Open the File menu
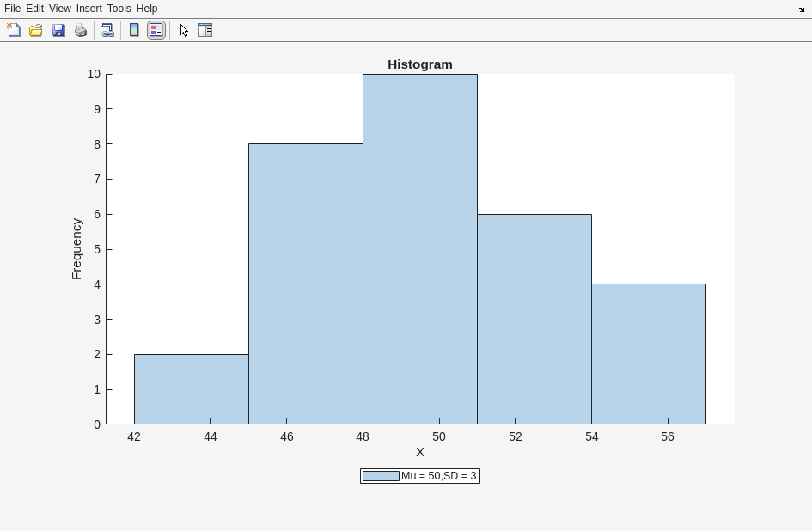 [13, 9]
